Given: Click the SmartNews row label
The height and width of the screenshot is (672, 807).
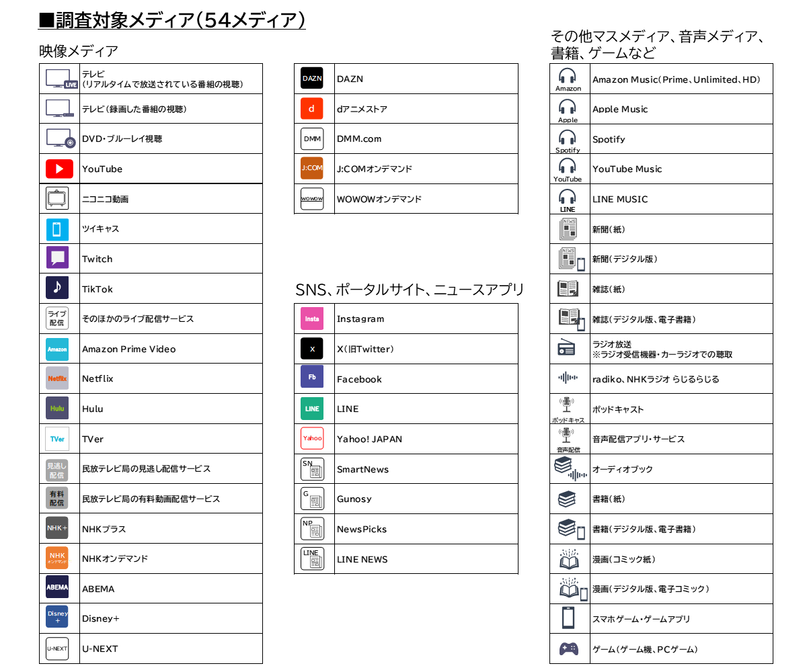Looking at the screenshot, I should [x=362, y=469].
